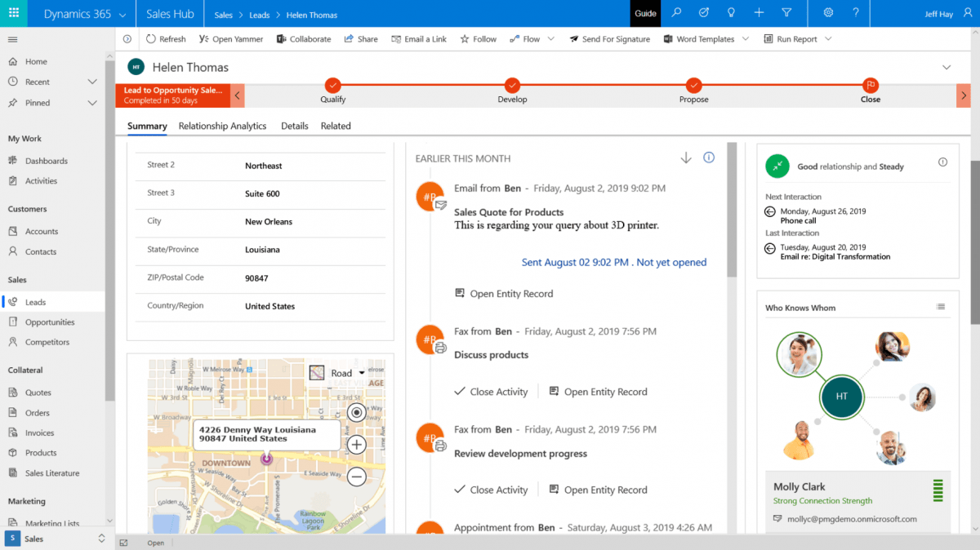
Task: Click Email a Link command
Action: [x=419, y=39]
